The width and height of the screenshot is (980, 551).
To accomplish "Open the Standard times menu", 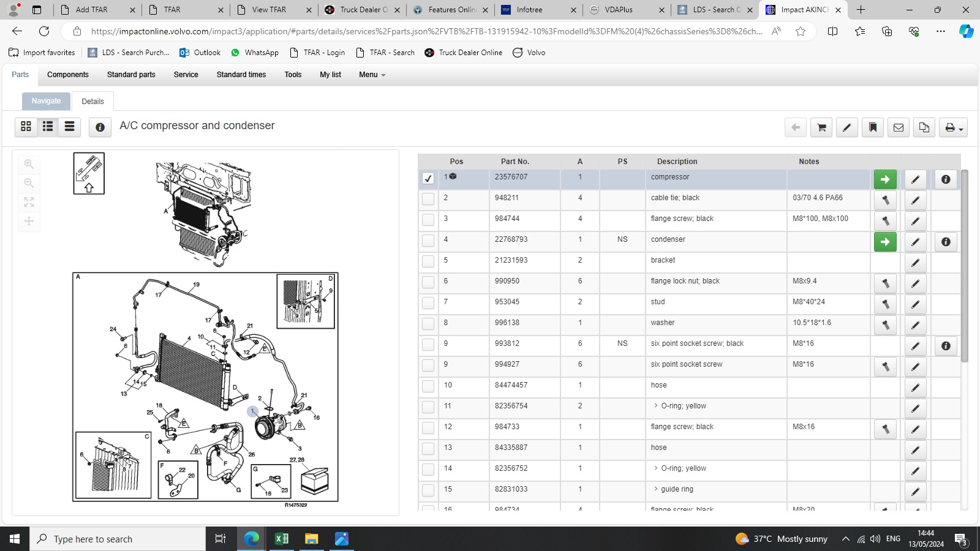I will tap(241, 75).
